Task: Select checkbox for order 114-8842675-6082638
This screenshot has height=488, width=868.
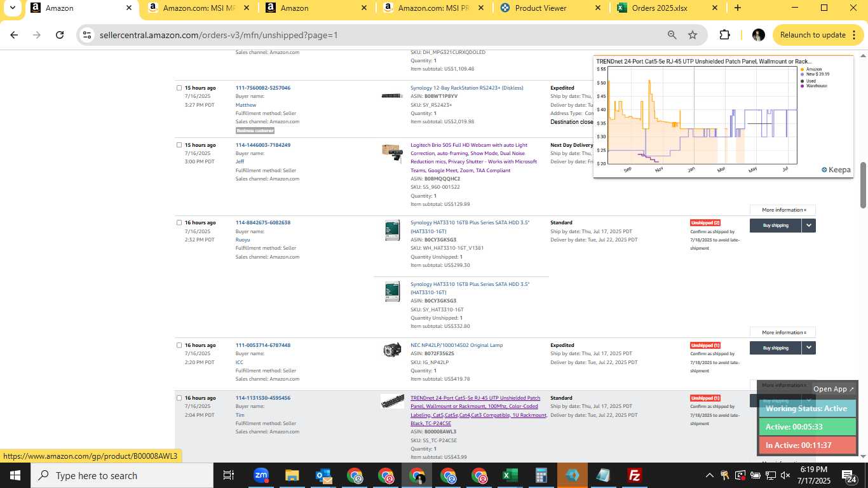Action: [179, 222]
